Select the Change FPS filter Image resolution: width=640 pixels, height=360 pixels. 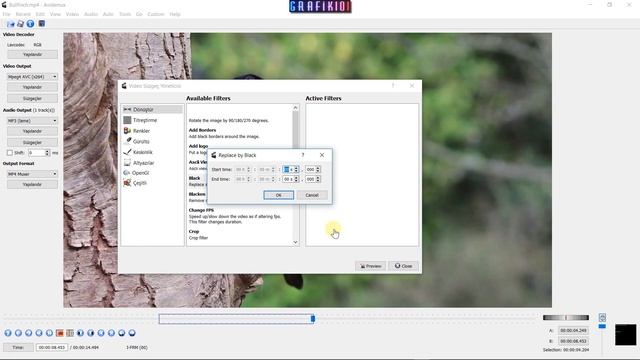240,216
